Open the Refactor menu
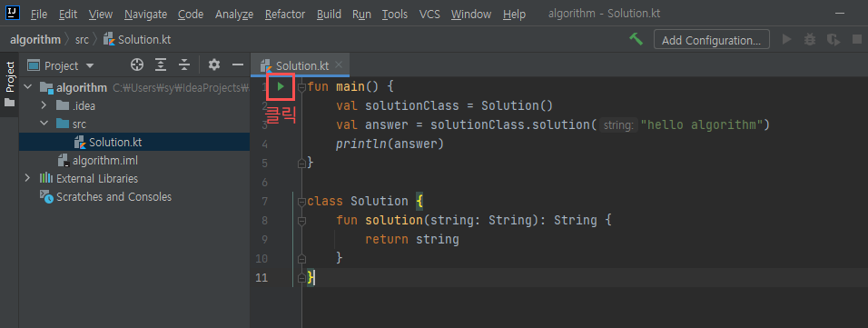Screen dimensions: 868x328 [285, 14]
